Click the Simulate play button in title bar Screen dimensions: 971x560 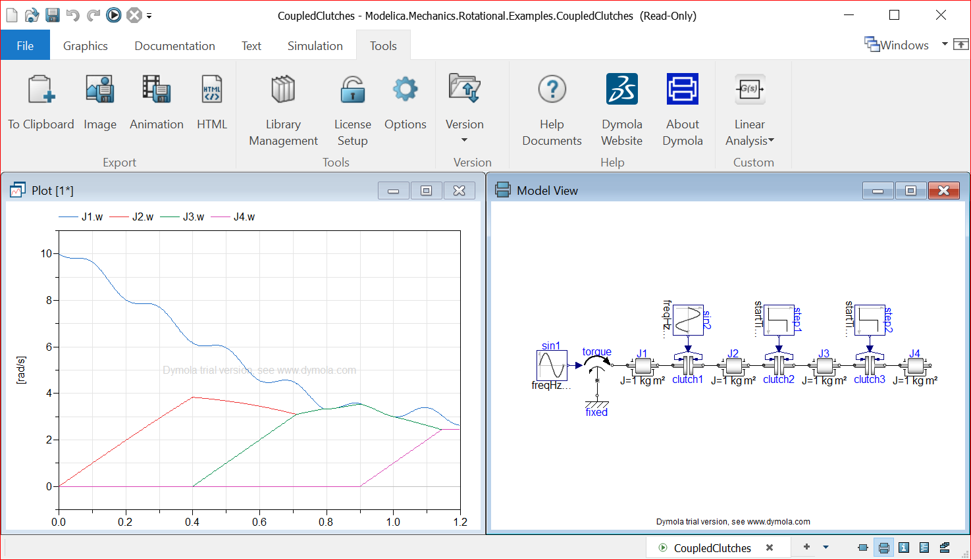tap(114, 14)
